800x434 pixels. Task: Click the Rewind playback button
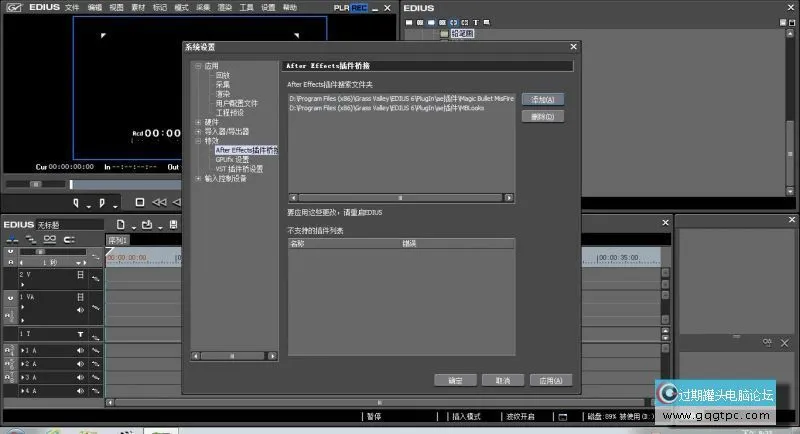[159, 202]
